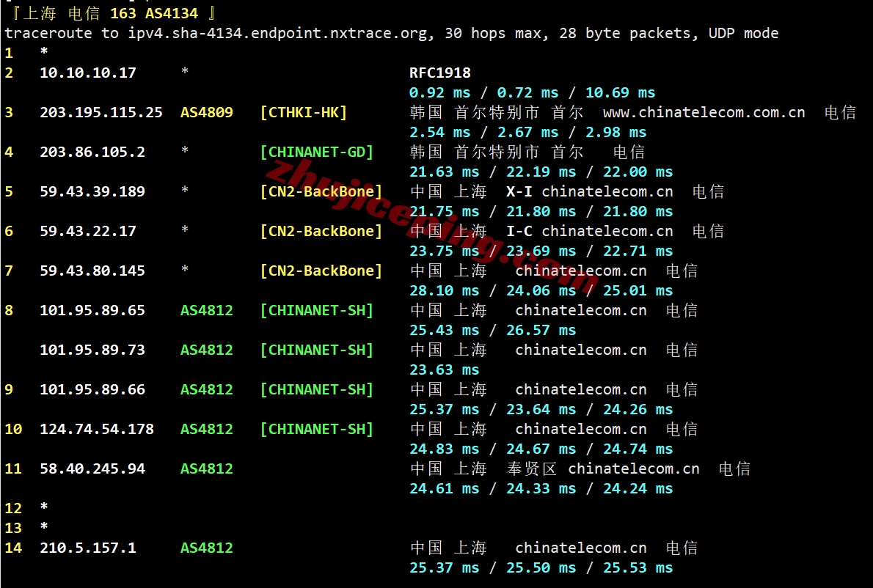Viewport: 873px width, 588px height.
Task: Click hop number 13
Action: coord(13,528)
